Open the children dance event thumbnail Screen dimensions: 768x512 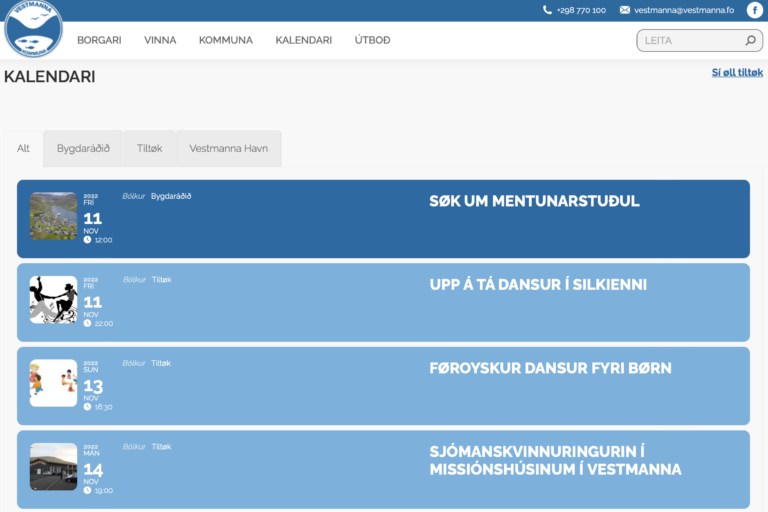(x=53, y=383)
